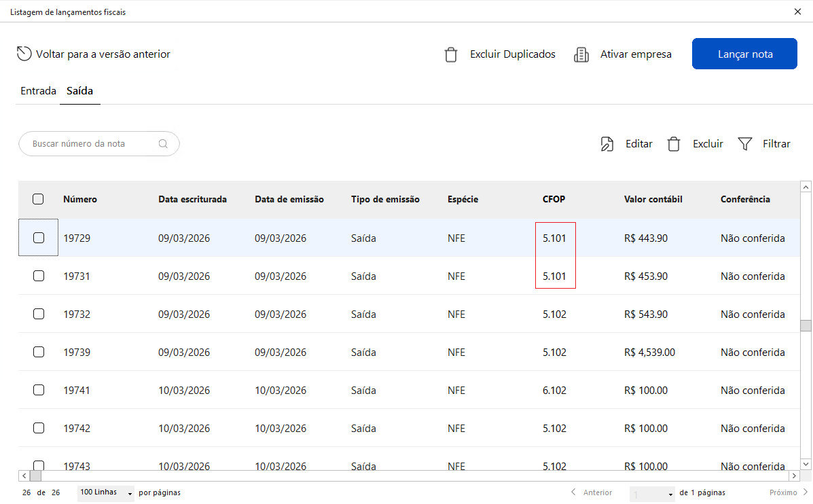Click the vertical scrollbar thumb
The image size is (813, 504).
(806, 325)
